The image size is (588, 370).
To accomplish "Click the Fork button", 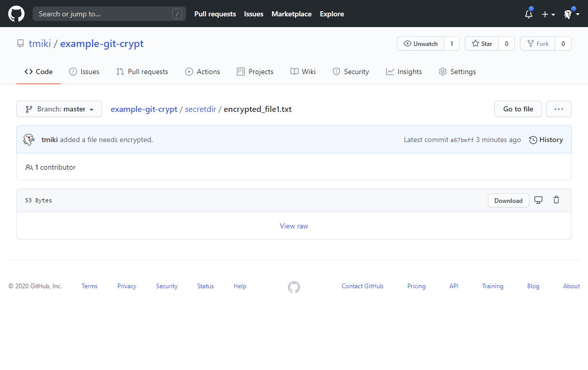I will click(x=538, y=43).
